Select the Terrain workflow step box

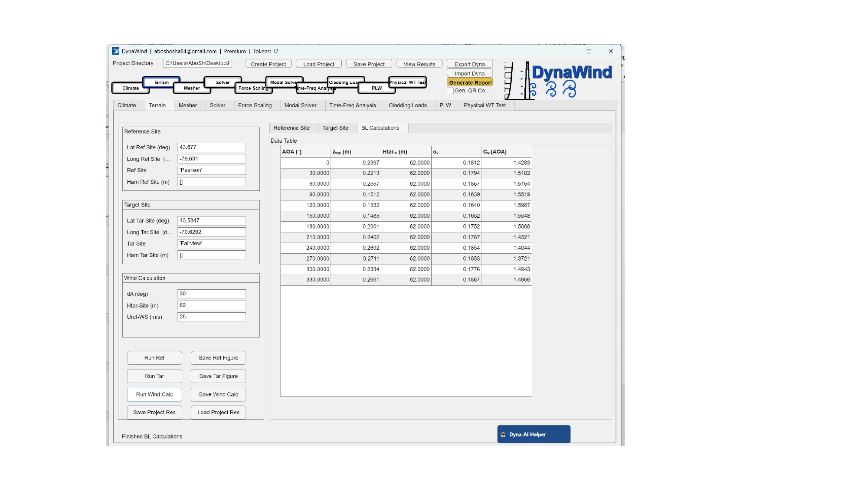click(x=161, y=82)
